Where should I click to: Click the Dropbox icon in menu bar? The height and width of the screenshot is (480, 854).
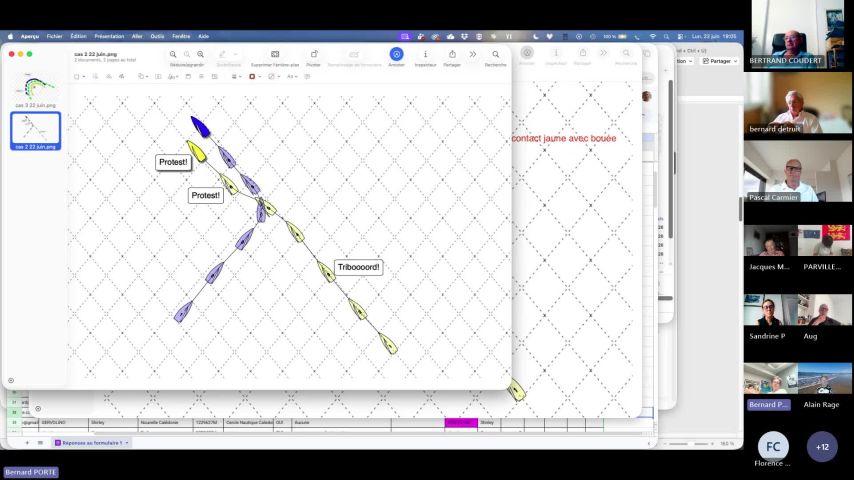(x=464, y=37)
